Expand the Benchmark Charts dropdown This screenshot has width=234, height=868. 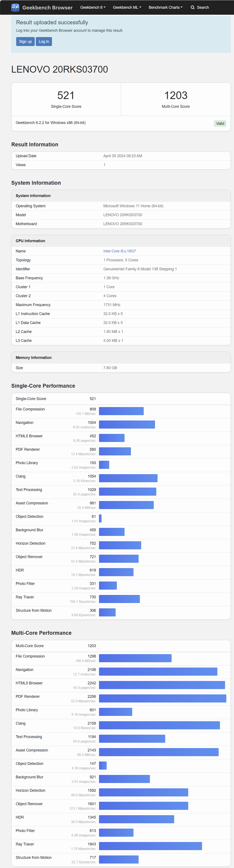coord(166,7)
